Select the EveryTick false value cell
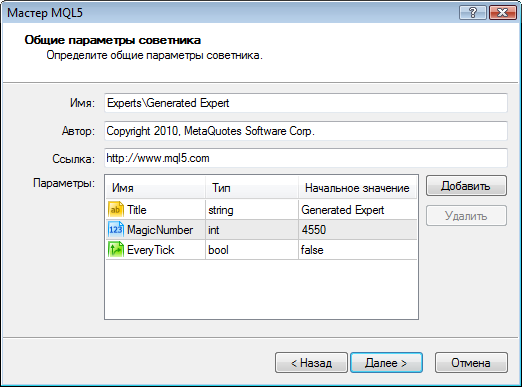The height and width of the screenshot is (387, 522). click(358, 250)
